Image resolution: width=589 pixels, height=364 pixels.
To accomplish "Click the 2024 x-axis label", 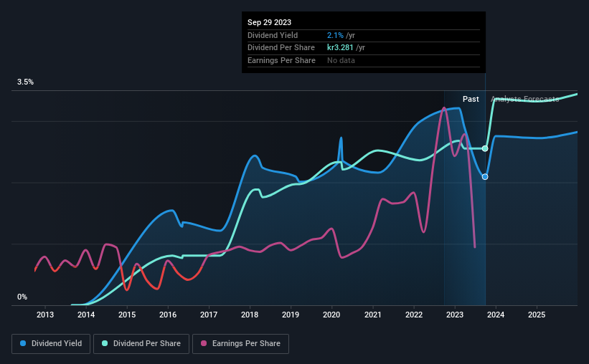I will click(496, 315).
